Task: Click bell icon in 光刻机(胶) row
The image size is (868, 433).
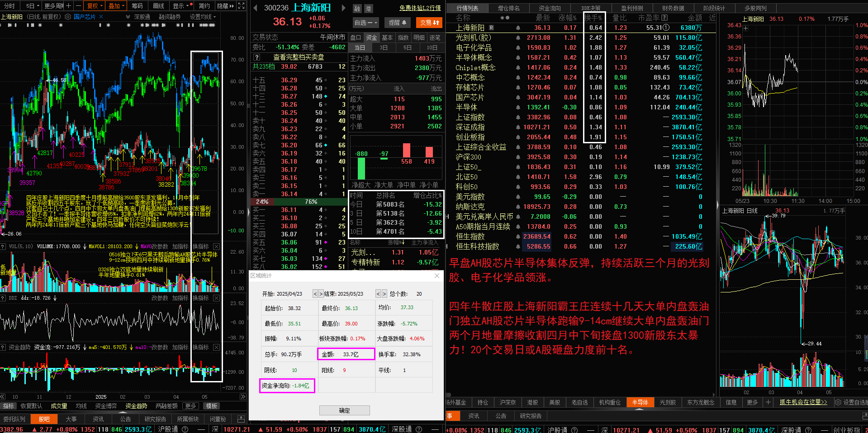Action: pos(518,38)
